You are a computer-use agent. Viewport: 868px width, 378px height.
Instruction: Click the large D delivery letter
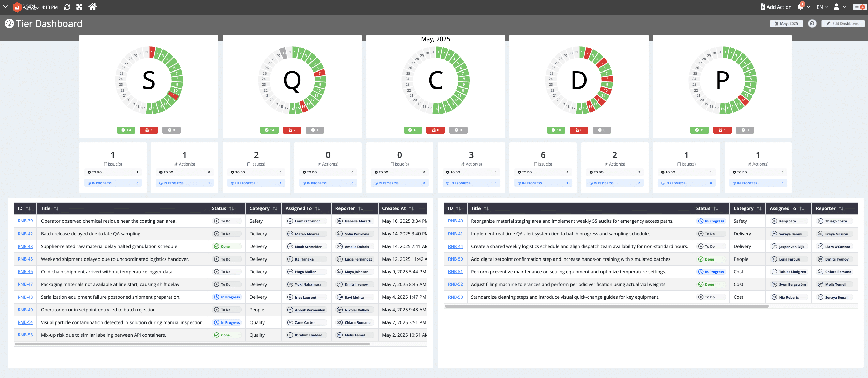click(x=579, y=81)
